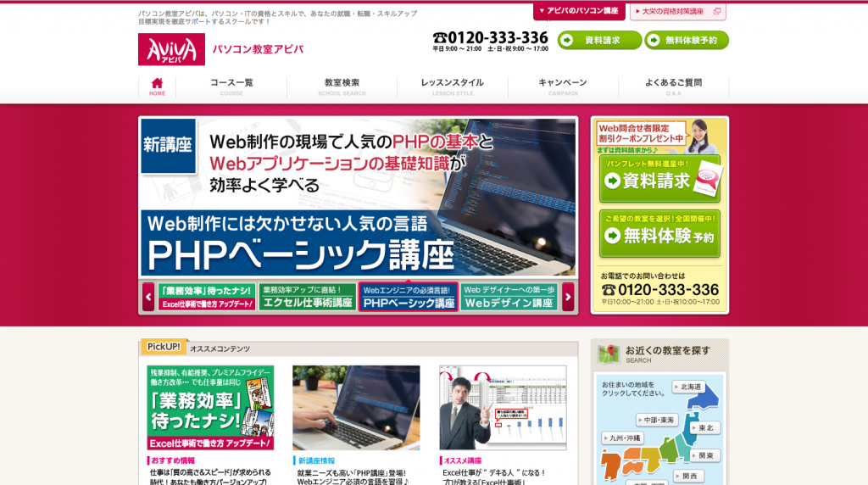868x485 pixels.
Task: Select 北海道 on the region map
Action: pos(688,387)
